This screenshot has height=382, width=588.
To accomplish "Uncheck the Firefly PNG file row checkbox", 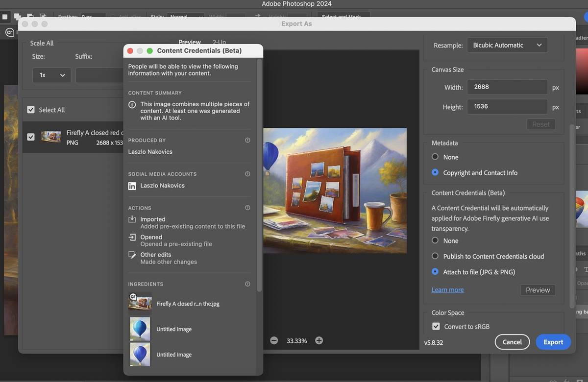I will point(31,137).
